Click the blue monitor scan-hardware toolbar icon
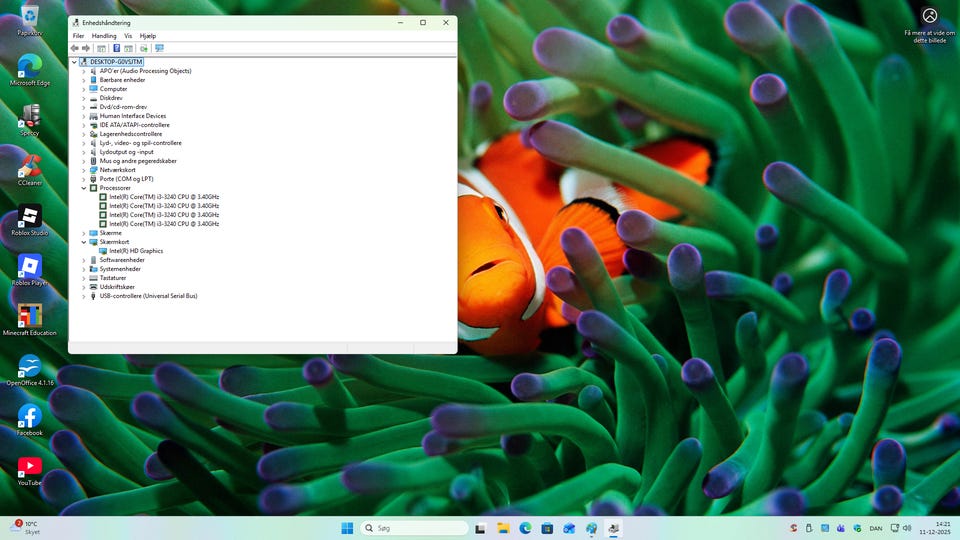This screenshot has height=540, width=960. (159, 48)
